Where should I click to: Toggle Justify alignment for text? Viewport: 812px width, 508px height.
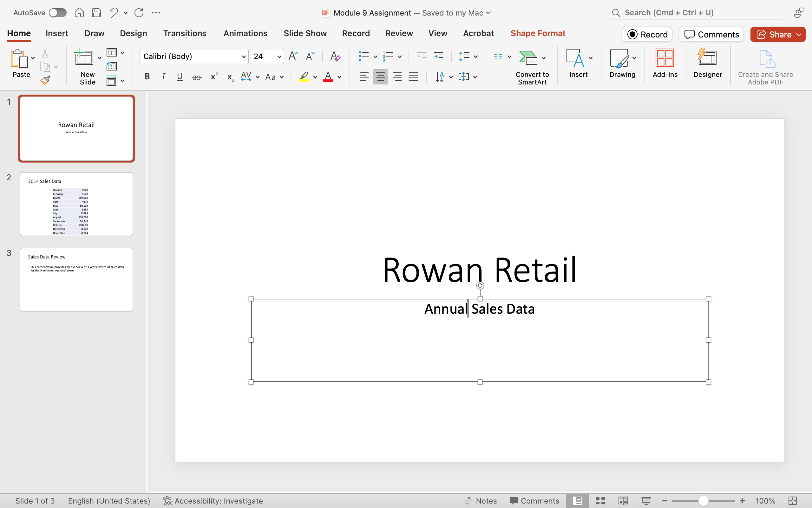point(413,77)
